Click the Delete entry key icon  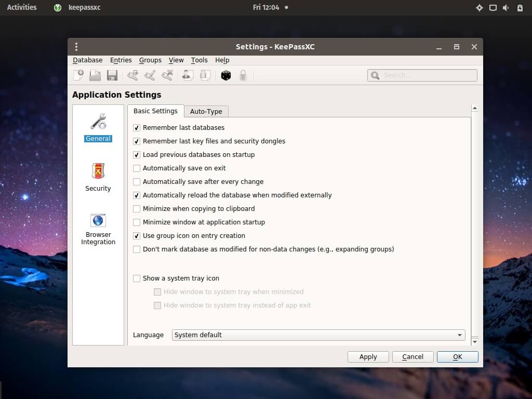[x=167, y=75]
